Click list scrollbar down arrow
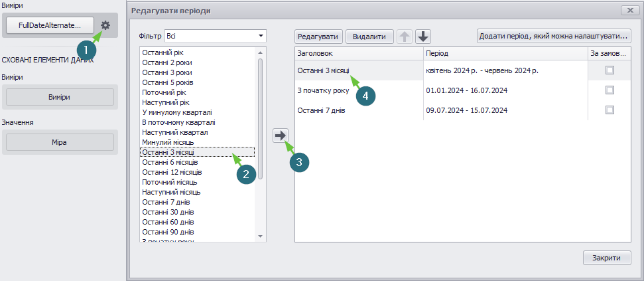Image resolution: width=644 pixels, height=281 pixels. pos(260,236)
